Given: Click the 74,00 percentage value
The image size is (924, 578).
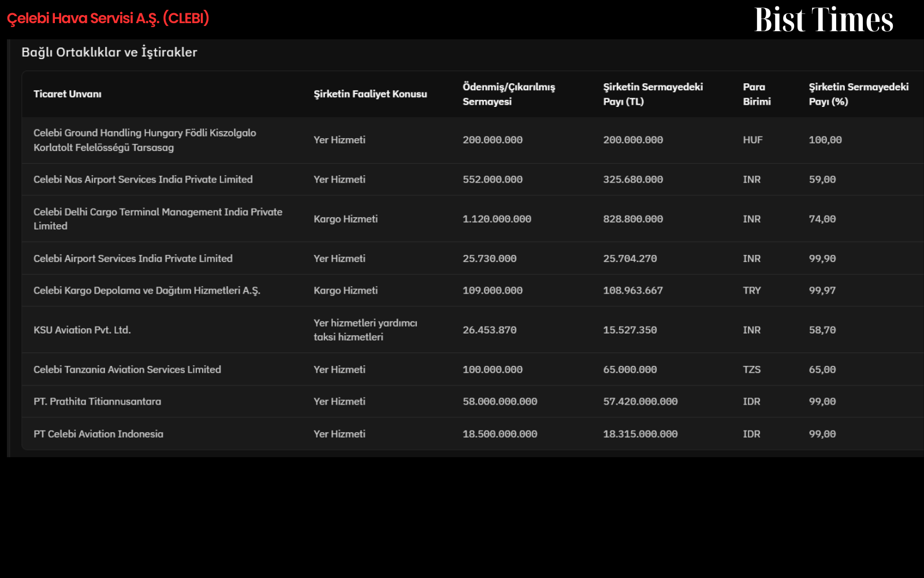Looking at the screenshot, I should point(822,219).
